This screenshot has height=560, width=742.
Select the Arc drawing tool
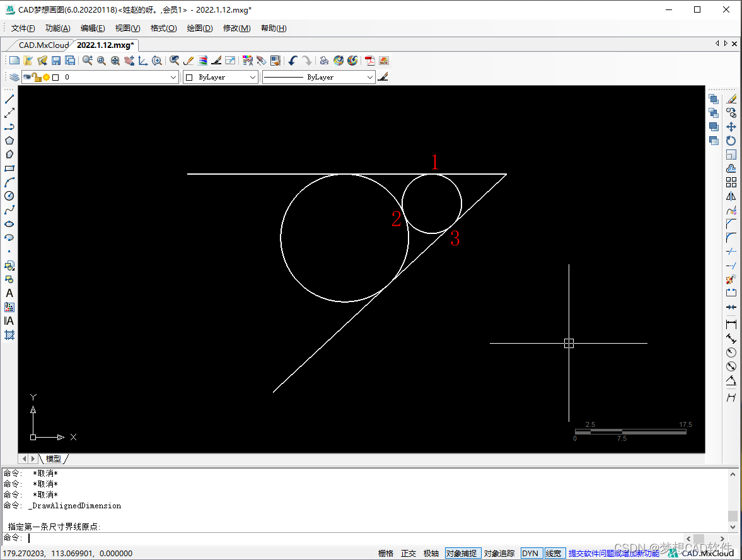pyautogui.click(x=9, y=182)
